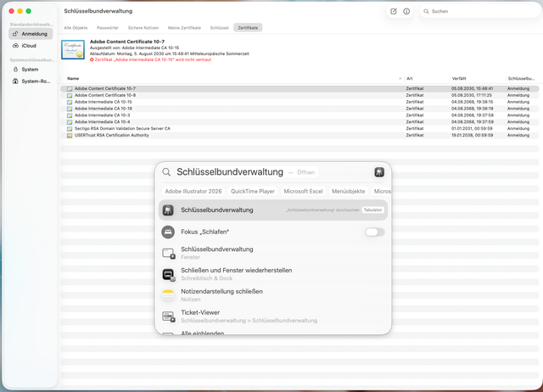Click certificate icon of Adobe Intermediate CA 10-19
The height and width of the screenshot is (392, 543).
pos(70,109)
